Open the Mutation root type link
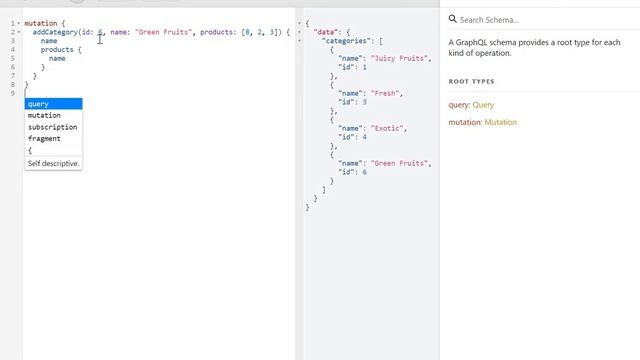This screenshot has width=640, height=360. coord(500,122)
